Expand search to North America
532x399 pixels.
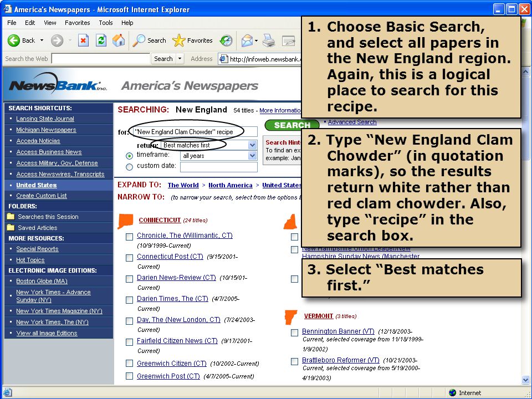231,185
